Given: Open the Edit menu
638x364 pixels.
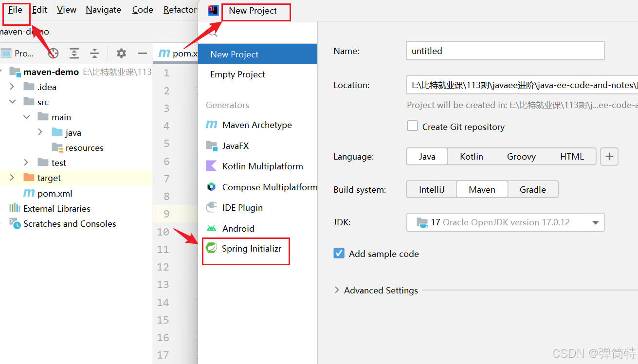Looking at the screenshot, I should [x=39, y=10].
